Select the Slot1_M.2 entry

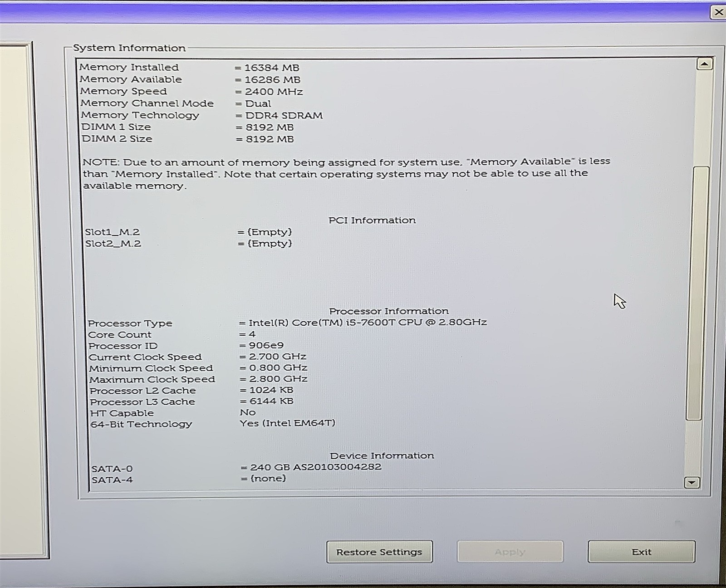point(113,232)
